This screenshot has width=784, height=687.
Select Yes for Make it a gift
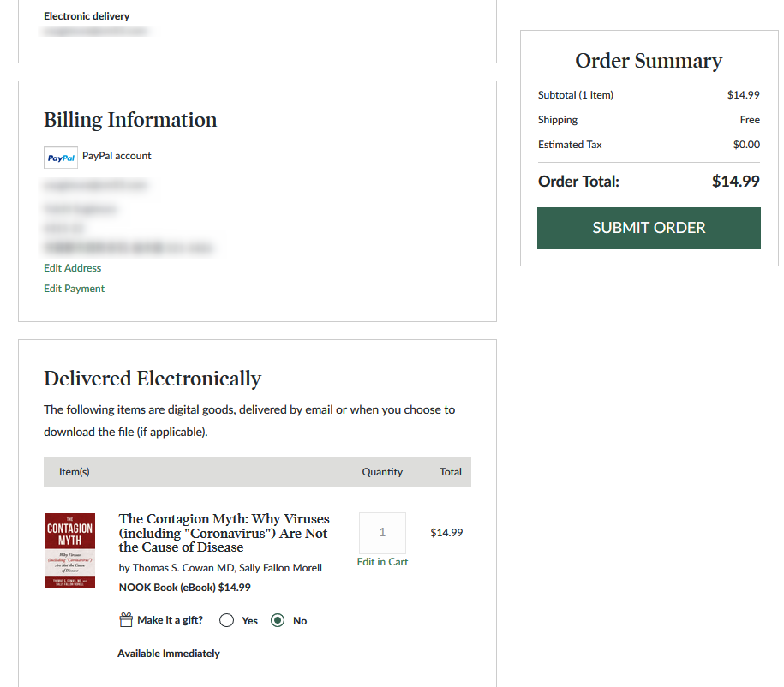(227, 621)
